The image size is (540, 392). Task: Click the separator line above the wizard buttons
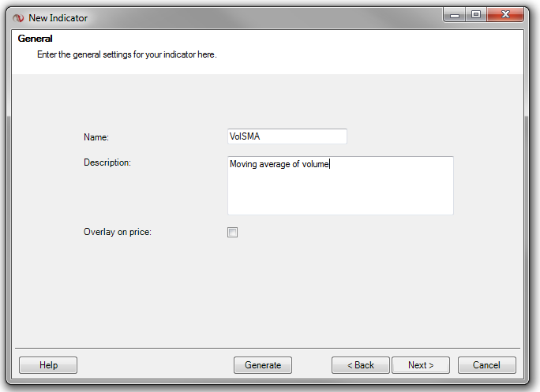click(268, 348)
